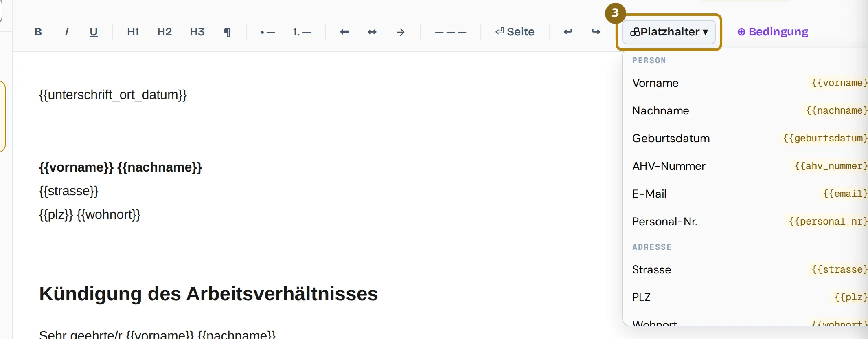Click the {{strasse}} line in the document
The width and height of the screenshot is (868, 339).
[69, 191]
